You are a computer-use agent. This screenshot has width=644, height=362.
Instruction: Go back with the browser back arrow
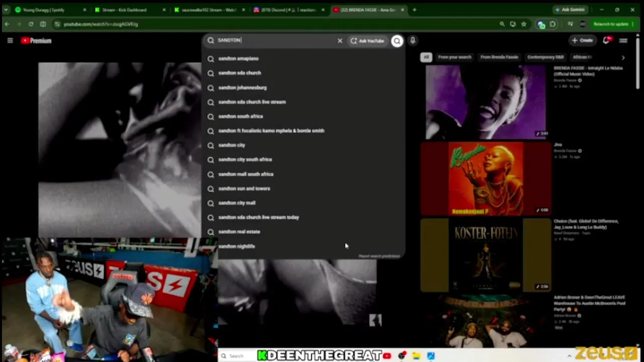[x=7, y=24]
